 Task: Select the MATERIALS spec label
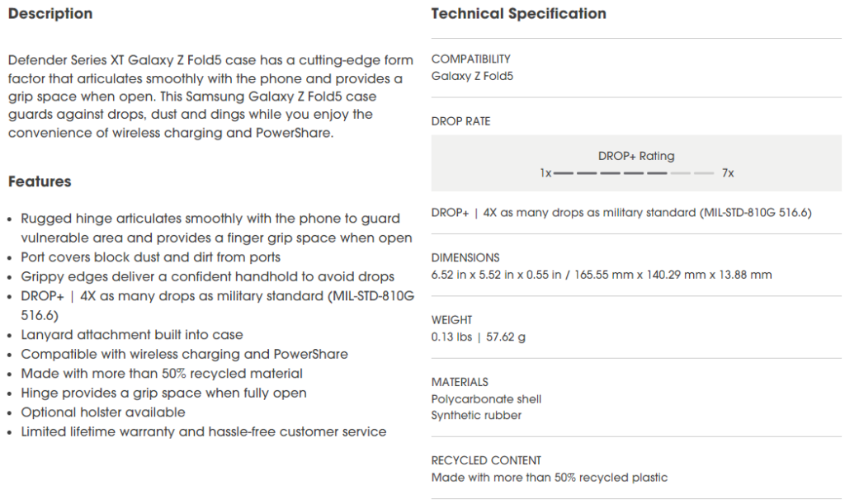(x=460, y=382)
